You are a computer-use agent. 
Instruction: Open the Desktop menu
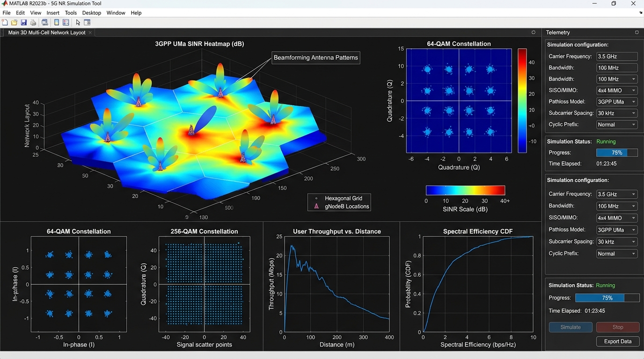click(92, 13)
